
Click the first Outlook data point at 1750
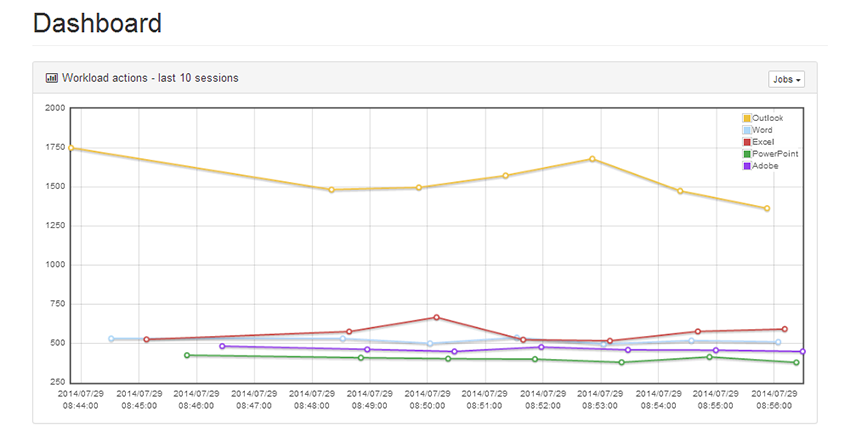70,148
